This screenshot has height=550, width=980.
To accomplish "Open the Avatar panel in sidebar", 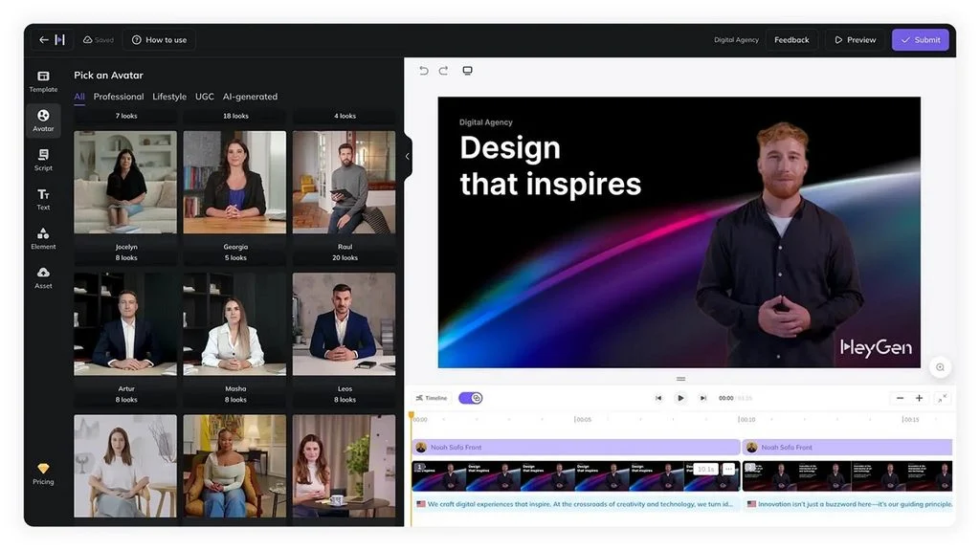I will pyautogui.click(x=43, y=120).
